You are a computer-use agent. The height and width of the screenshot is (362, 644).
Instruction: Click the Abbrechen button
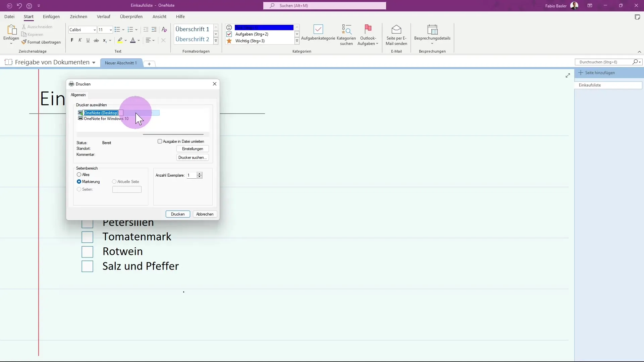click(205, 214)
